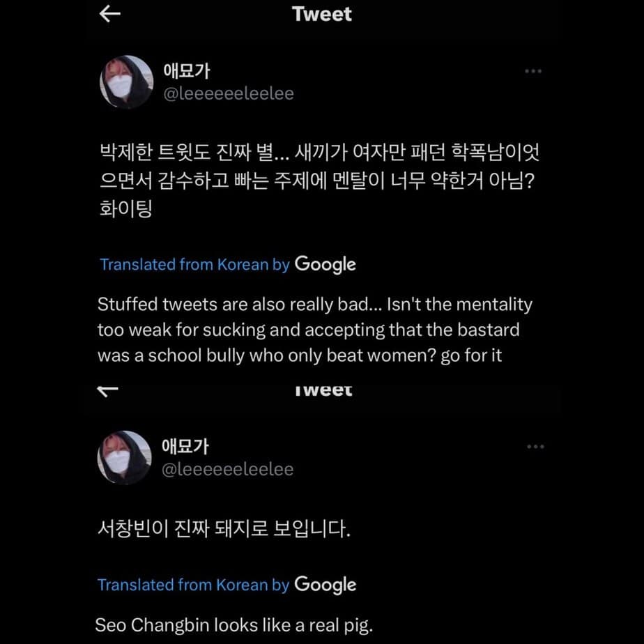
Task: Click the cropped "Tweet" header of the second screenshot
Action: click(322, 391)
